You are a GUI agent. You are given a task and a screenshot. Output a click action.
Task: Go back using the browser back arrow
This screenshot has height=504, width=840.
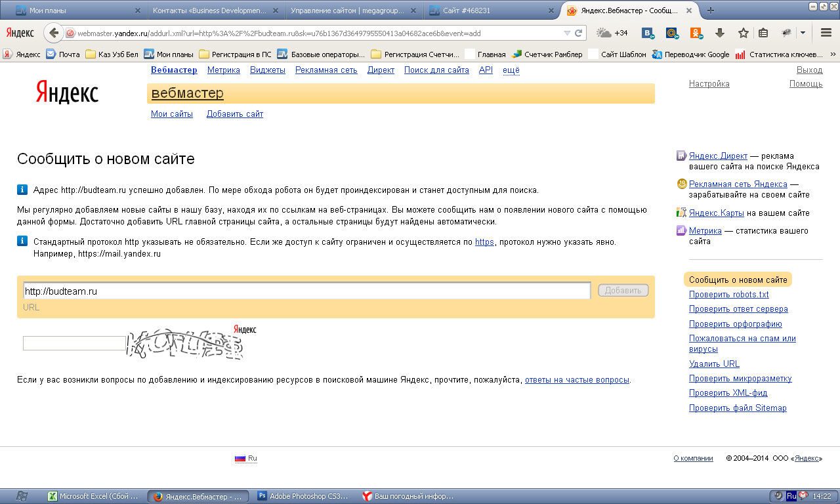53,33
